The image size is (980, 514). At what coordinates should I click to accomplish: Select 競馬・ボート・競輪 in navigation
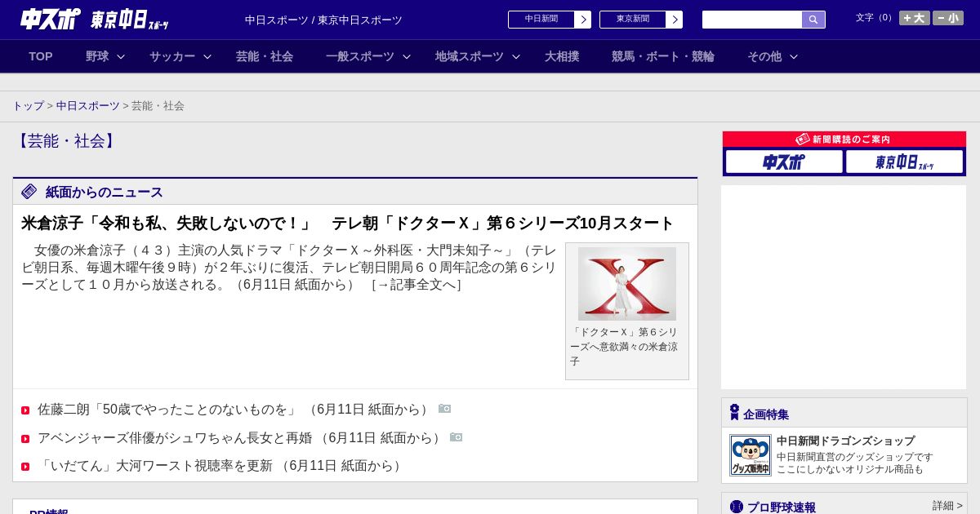(663, 56)
